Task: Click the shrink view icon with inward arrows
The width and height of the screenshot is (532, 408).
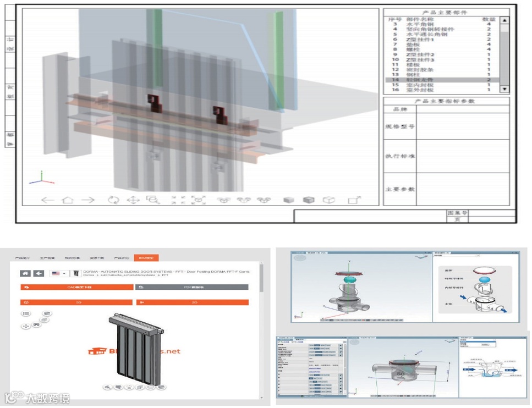Action: 178,200
